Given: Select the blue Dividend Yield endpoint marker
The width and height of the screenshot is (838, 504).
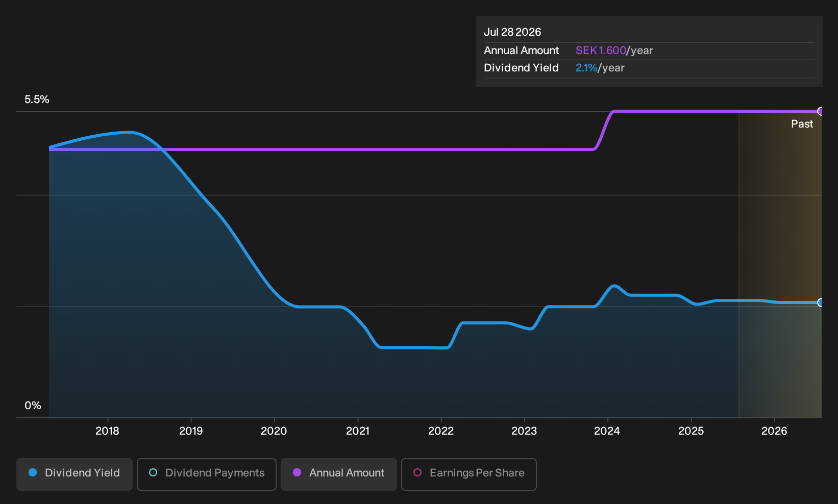Looking at the screenshot, I should tap(821, 303).
